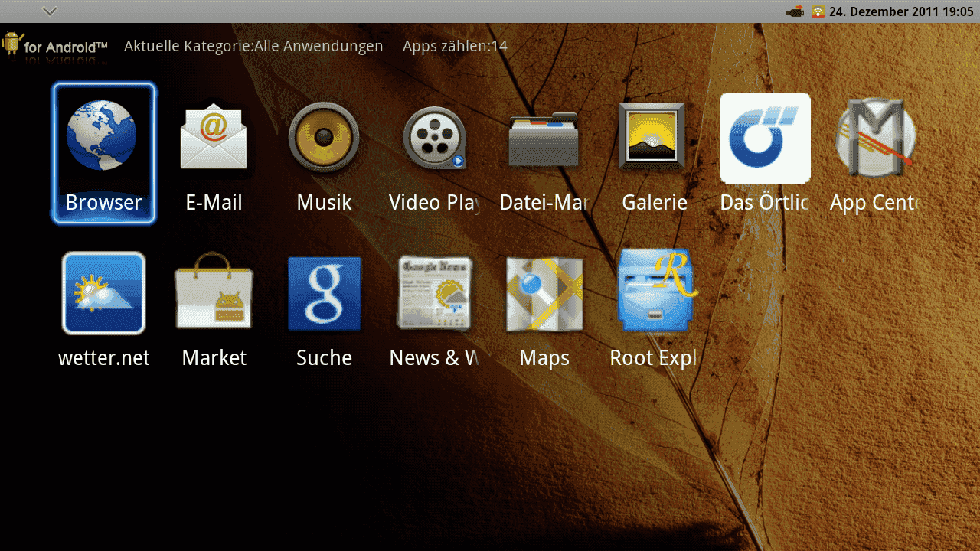Click the USB connection status icon
This screenshot has height=551, width=980.
(795, 11)
